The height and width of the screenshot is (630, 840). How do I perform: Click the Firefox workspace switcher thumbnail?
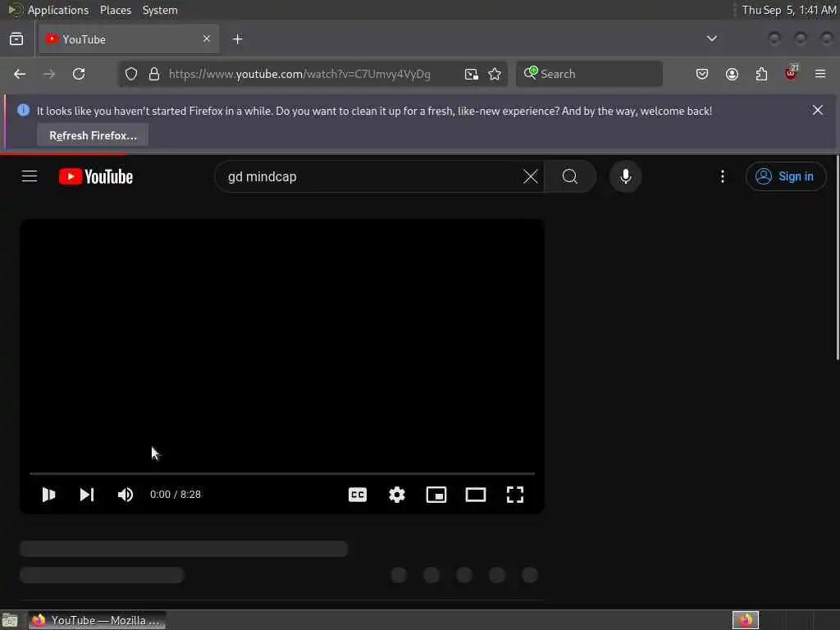(746, 620)
